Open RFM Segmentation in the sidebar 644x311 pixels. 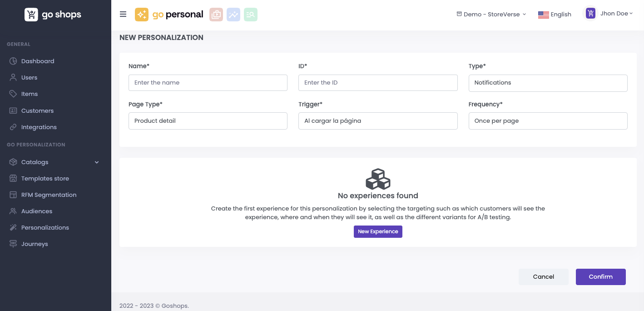click(x=49, y=195)
